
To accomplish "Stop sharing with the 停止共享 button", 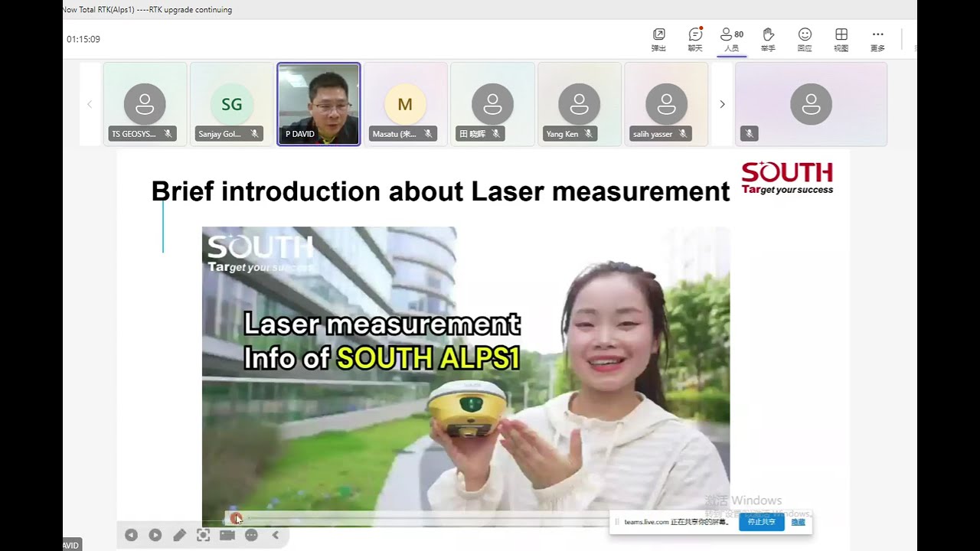I will 762,522.
